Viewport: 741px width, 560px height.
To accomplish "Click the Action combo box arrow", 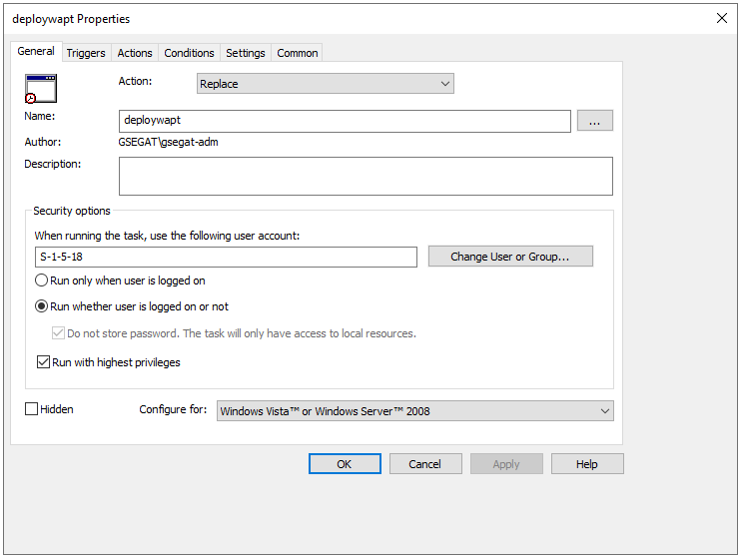I will point(445,84).
